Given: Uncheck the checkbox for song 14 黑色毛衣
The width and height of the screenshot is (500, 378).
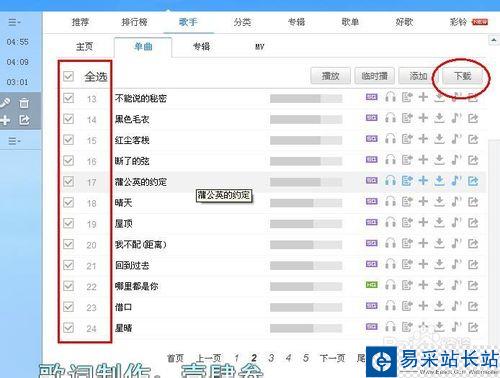Looking at the screenshot, I should tap(68, 119).
